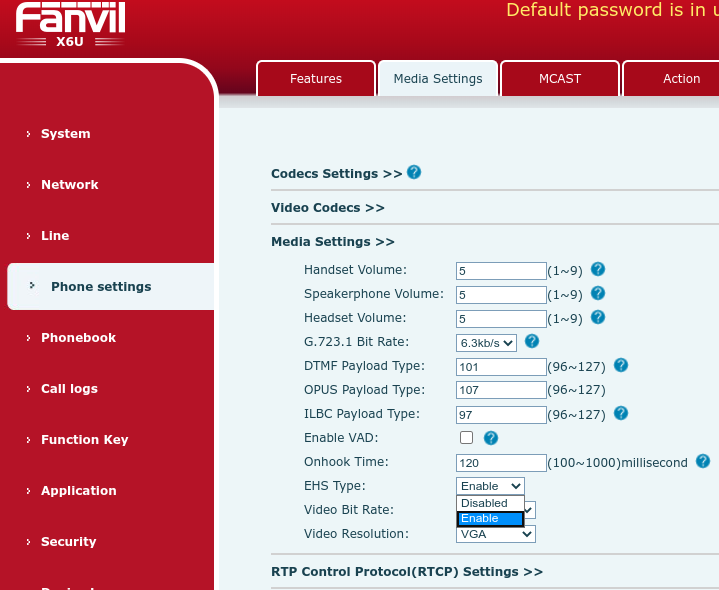The width and height of the screenshot is (719, 590).
Task: Click help icon for Onhook Time
Action: pos(702,461)
